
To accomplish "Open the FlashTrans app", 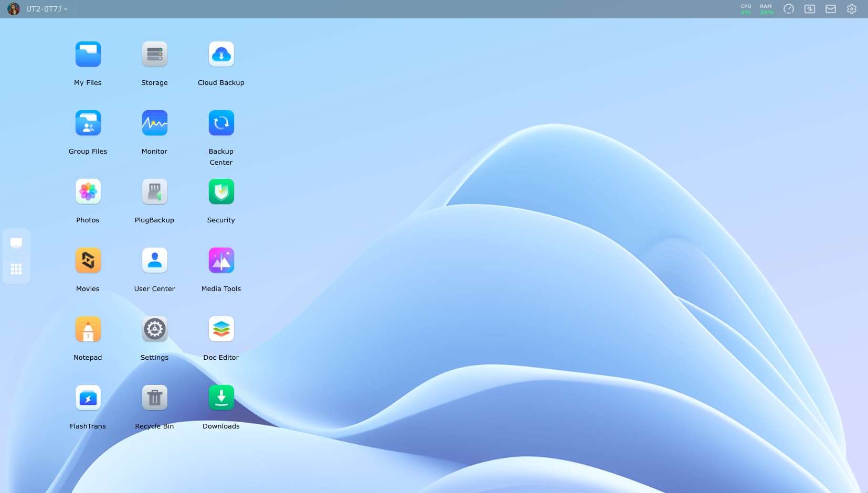I will 88,398.
